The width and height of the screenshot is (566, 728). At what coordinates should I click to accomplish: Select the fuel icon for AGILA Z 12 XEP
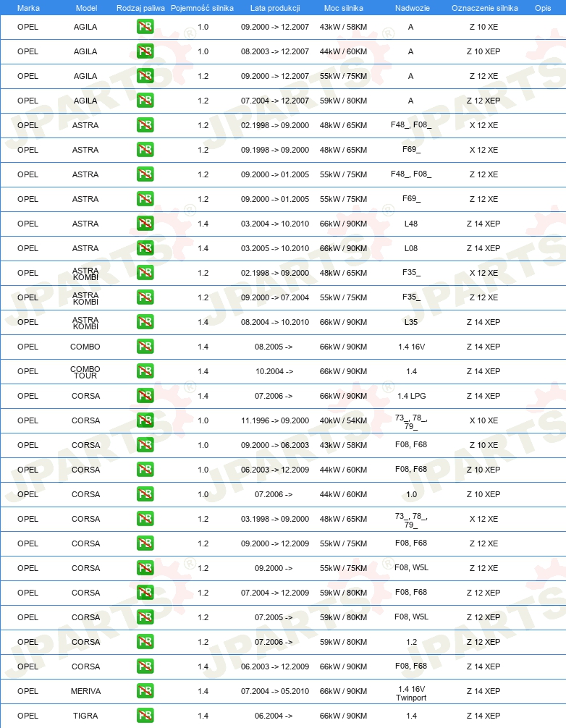tap(145, 101)
